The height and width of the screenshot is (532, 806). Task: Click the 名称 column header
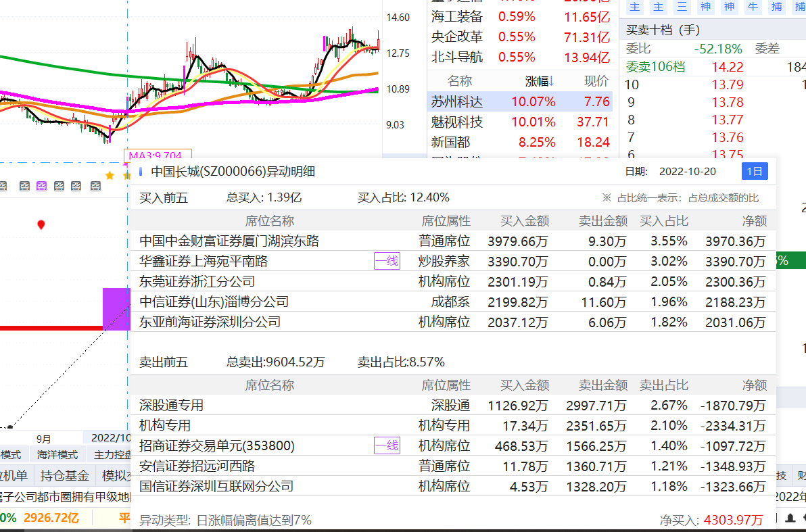pos(460,81)
